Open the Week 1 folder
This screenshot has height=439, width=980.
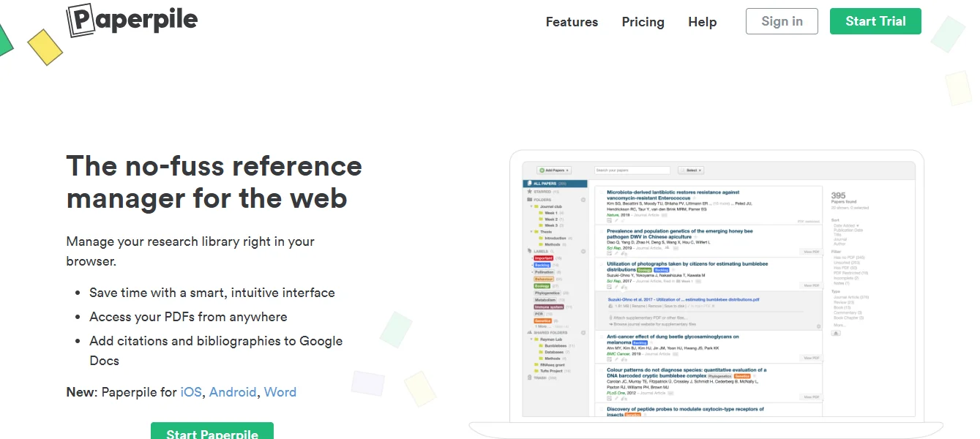[551, 213]
